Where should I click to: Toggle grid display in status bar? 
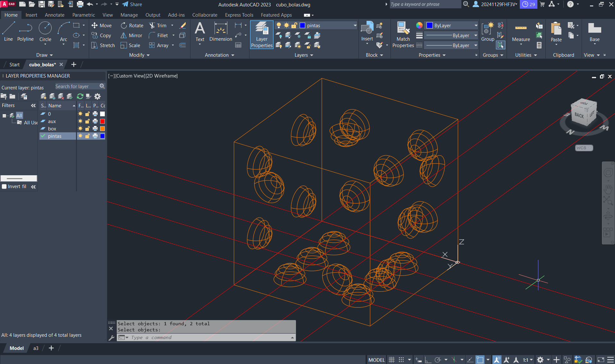[392, 360]
